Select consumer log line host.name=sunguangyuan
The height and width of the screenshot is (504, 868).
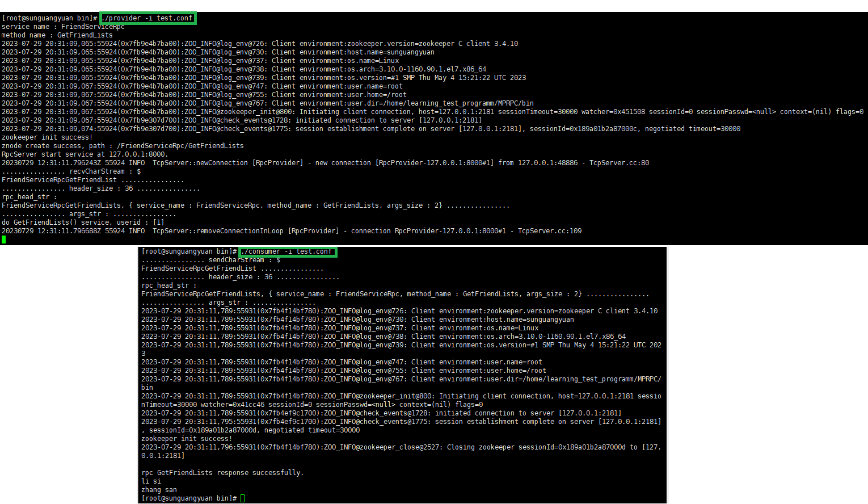pos(357,320)
